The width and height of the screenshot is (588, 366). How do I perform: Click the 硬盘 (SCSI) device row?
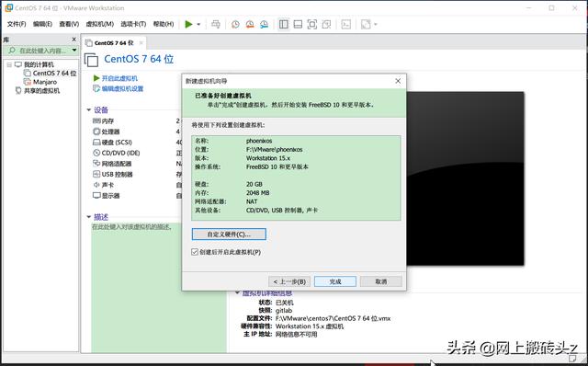(x=112, y=143)
